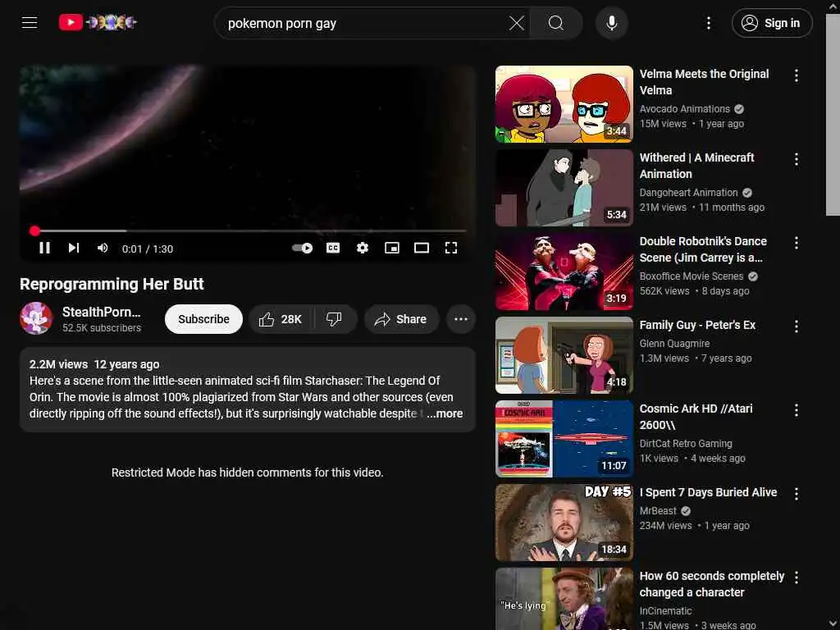The height and width of the screenshot is (630, 840).
Task: Pause the video playback
Action: 44,248
